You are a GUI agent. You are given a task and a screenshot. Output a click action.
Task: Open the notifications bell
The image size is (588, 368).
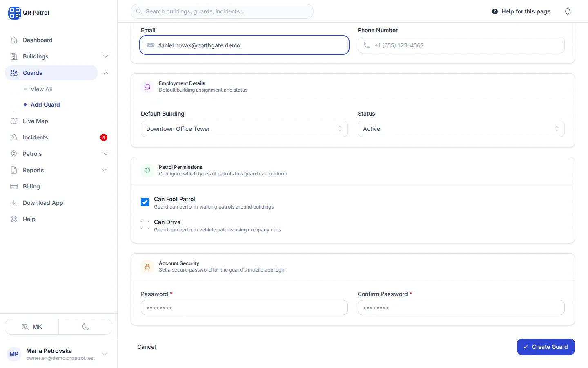pyautogui.click(x=568, y=11)
